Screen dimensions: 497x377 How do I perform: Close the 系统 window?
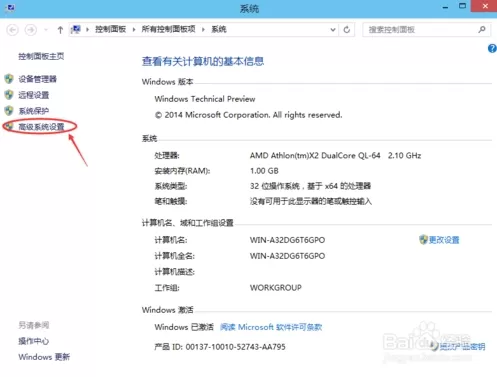click(485, 6)
